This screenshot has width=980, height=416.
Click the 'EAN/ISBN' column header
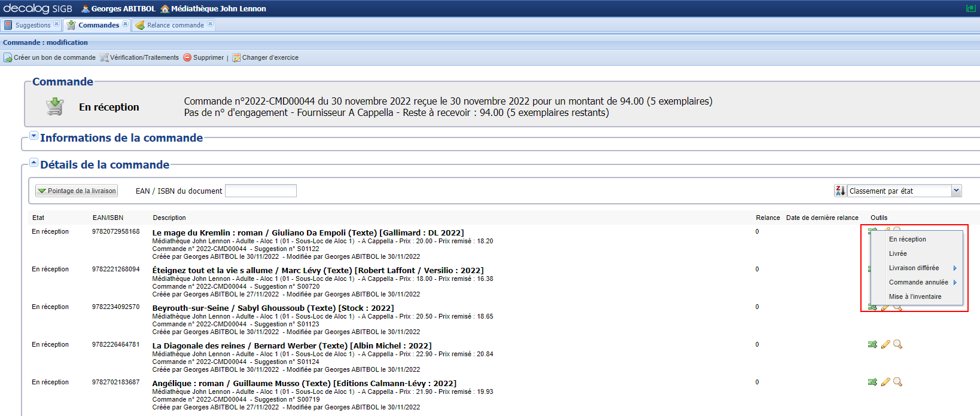pos(108,218)
